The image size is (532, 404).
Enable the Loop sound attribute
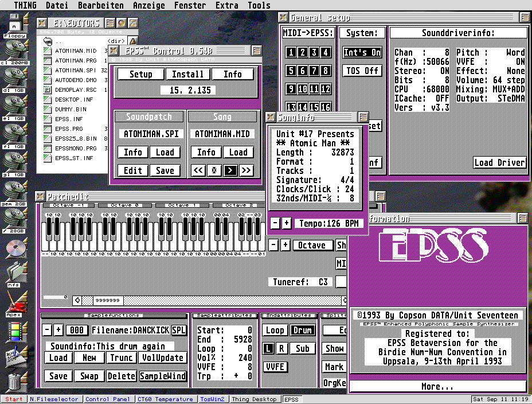pyautogui.click(x=275, y=330)
